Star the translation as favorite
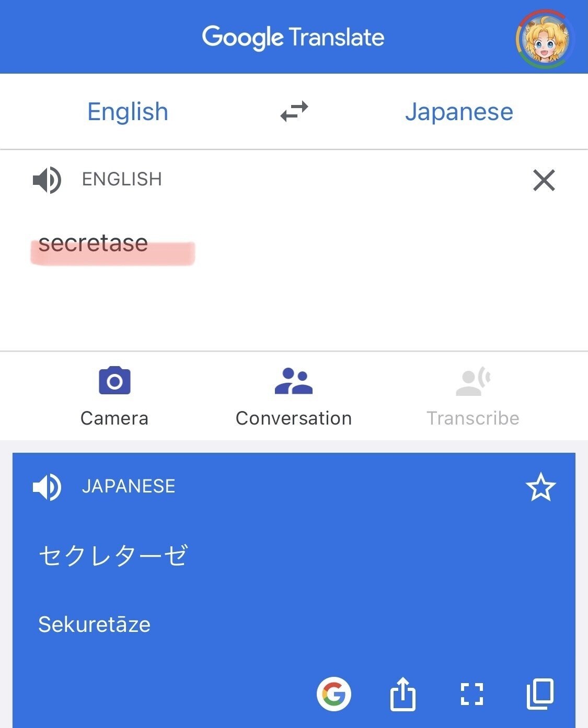Viewport: 588px width, 728px height. point(541,487)
